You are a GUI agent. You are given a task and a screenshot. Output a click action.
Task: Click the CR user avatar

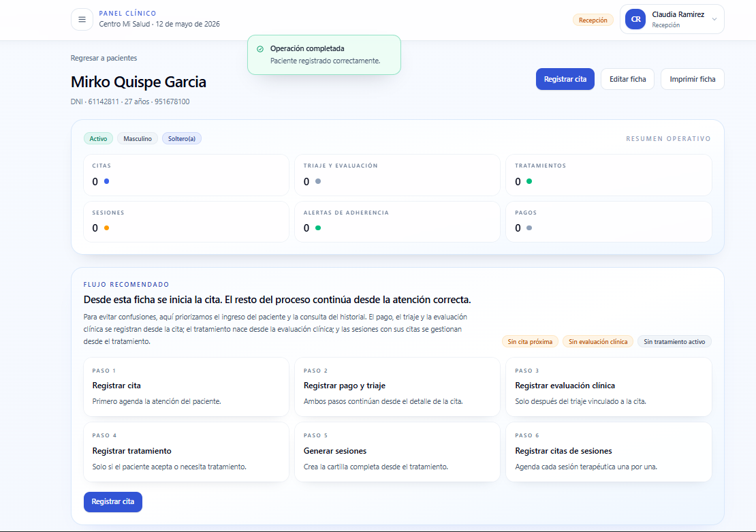pyautogui.click(x=635, y=19)
